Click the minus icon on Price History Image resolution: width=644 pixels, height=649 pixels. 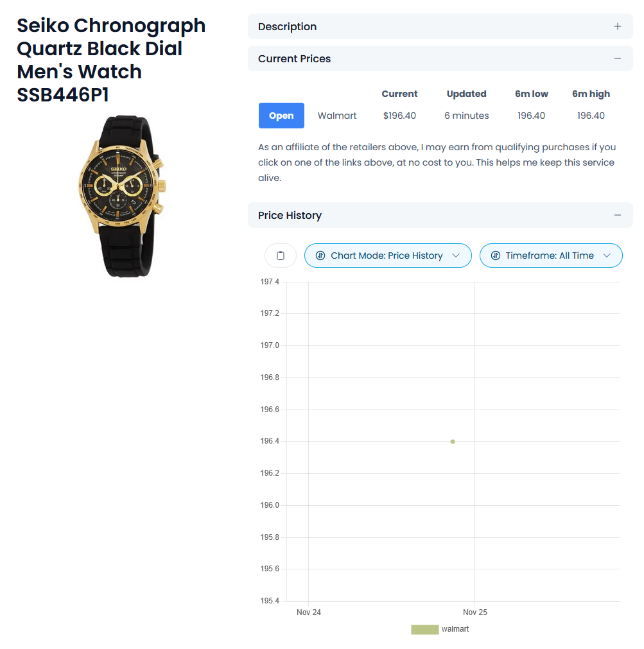pyautogui.click(x=617, y=215)
